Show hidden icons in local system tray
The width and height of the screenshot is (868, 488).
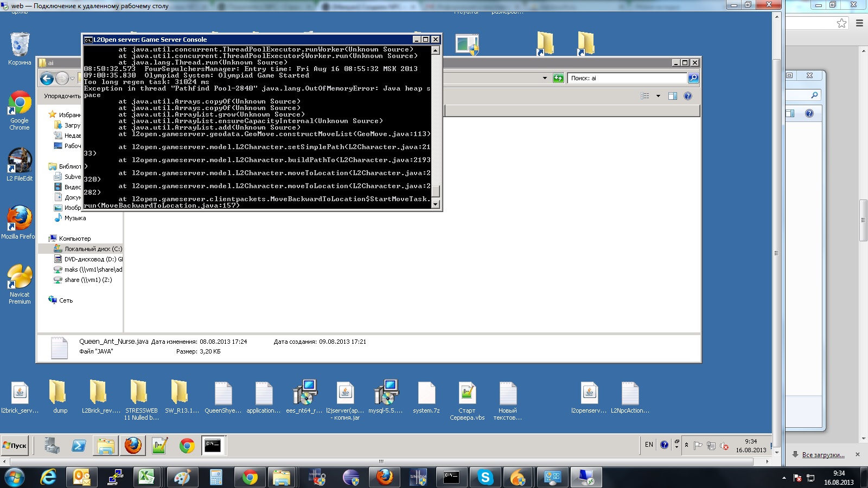tap(784, 478)
